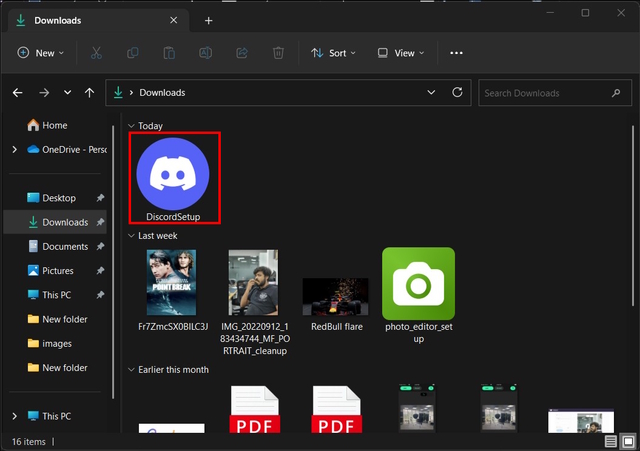Switch to details view layout
Image resolution: width=640 pixels, height=451 pixels.
[x=611, y=441]
